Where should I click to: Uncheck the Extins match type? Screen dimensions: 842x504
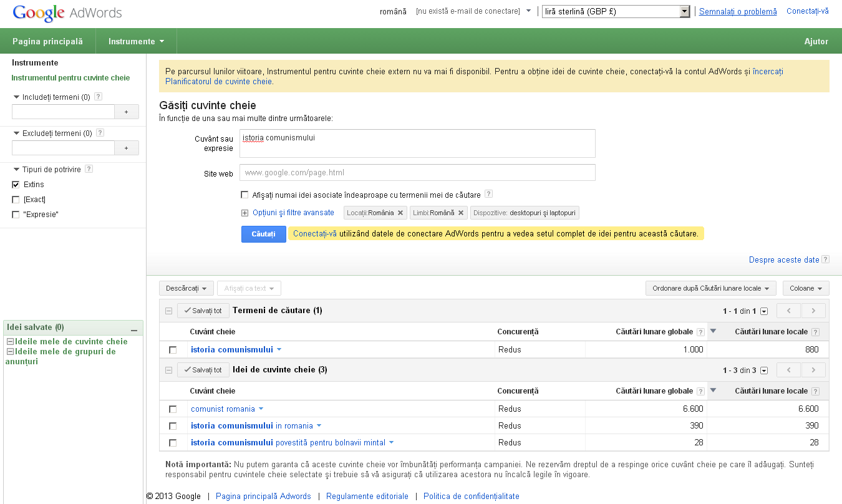tap(16, 185)
